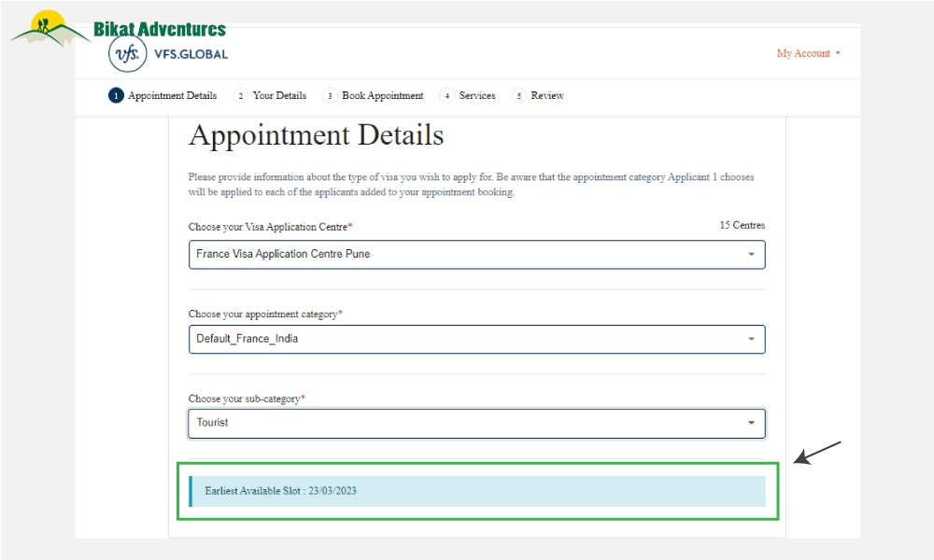Open the My Account menu

808,53
